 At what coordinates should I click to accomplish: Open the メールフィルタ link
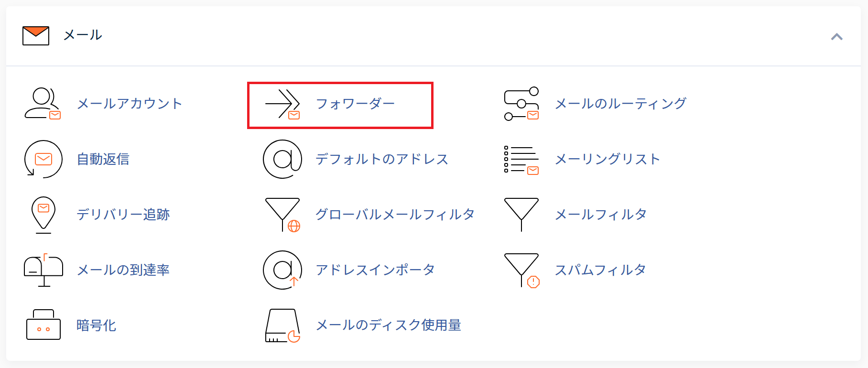(x=600, y=215)
